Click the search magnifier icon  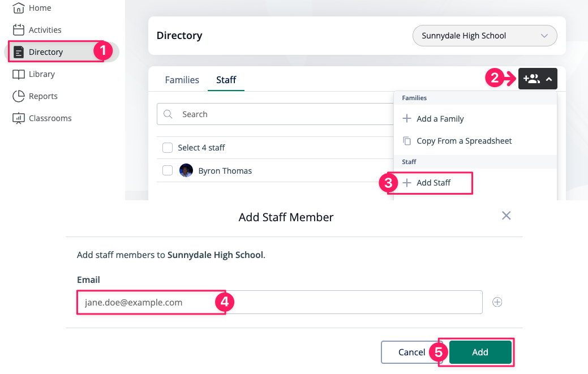pos(168,114)
